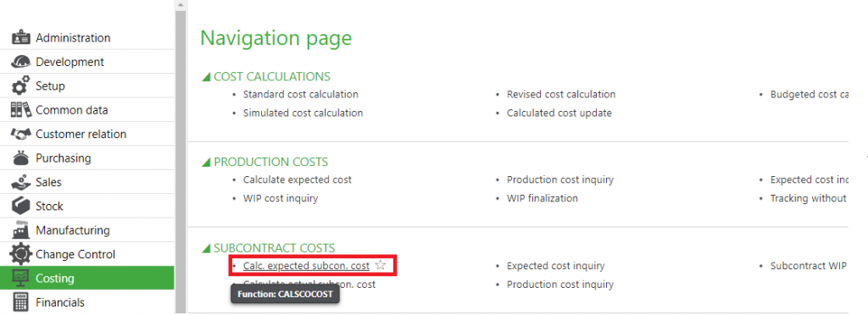Click the Common data binders icon
Screen dimensions: 868x315
[21, 110]
